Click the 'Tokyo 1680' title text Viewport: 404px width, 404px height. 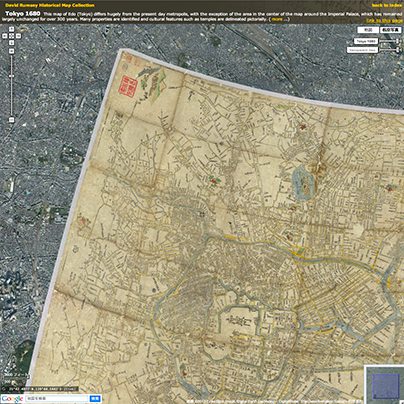point(23,14)
